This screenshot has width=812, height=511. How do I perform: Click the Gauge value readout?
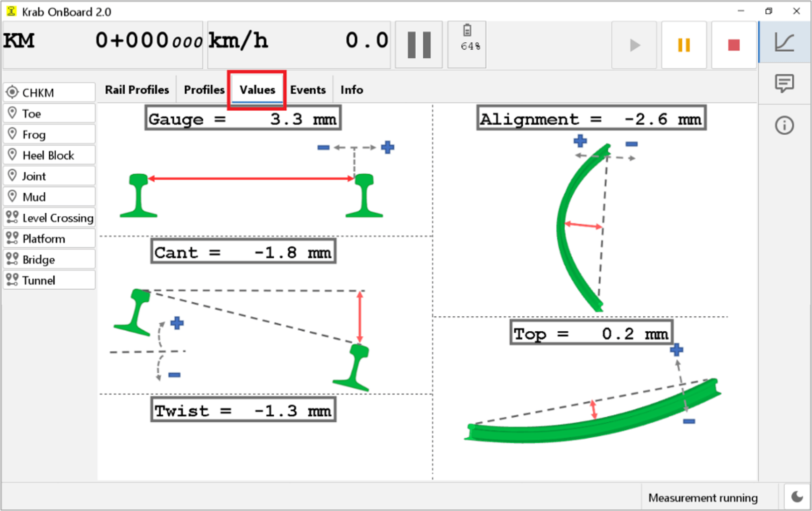click(243, 119)
